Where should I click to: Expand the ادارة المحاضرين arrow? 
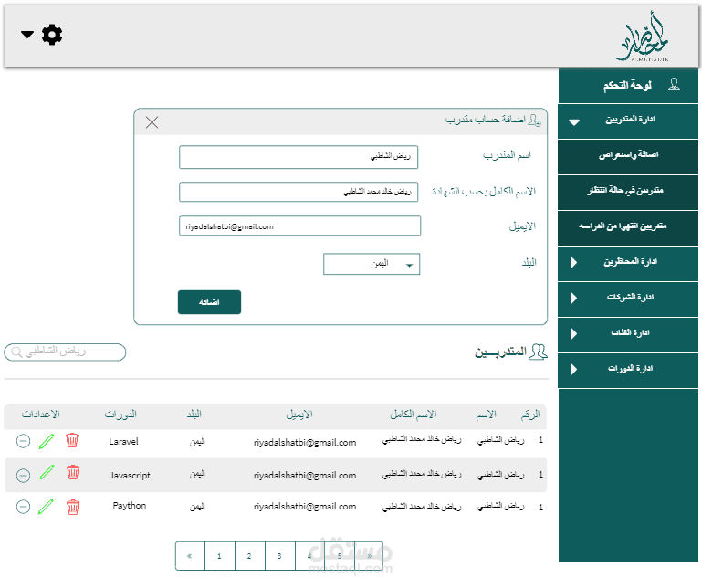(573, 262)
